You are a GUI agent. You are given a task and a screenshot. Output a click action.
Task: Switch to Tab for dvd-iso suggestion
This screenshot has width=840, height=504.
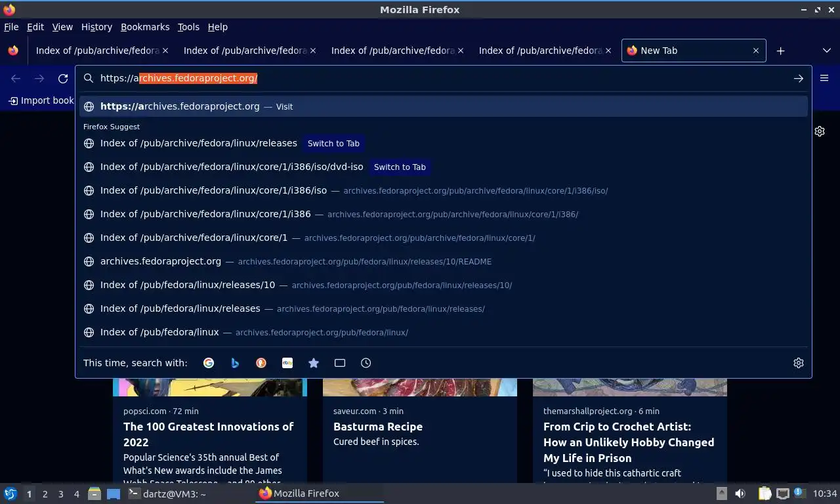pyautogui.click(x=400, y=167)
